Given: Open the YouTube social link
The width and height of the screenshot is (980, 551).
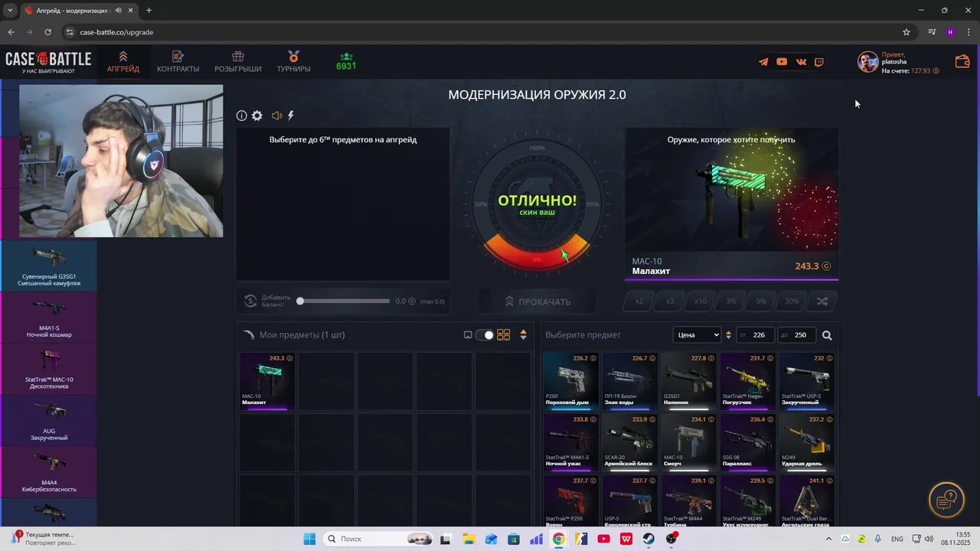Looking at the screenshot, I should (782, 62).
